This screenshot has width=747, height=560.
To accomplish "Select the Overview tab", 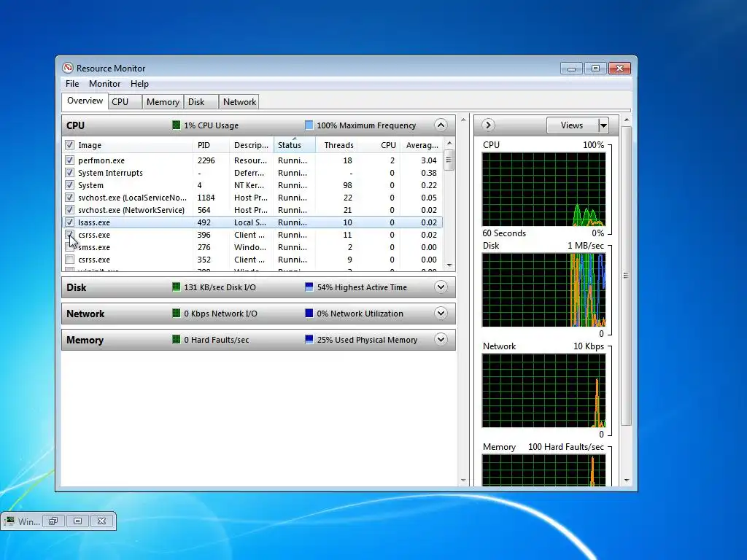I will click(85, 101).
